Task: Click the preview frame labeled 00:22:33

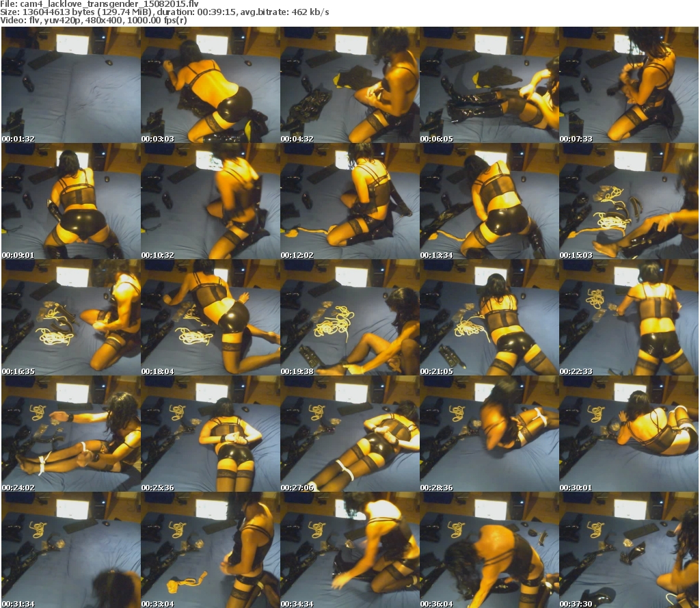Action: tap(629, 317)
